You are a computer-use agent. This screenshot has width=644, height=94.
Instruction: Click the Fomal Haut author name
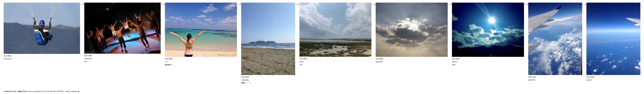(x=7, y=59)
